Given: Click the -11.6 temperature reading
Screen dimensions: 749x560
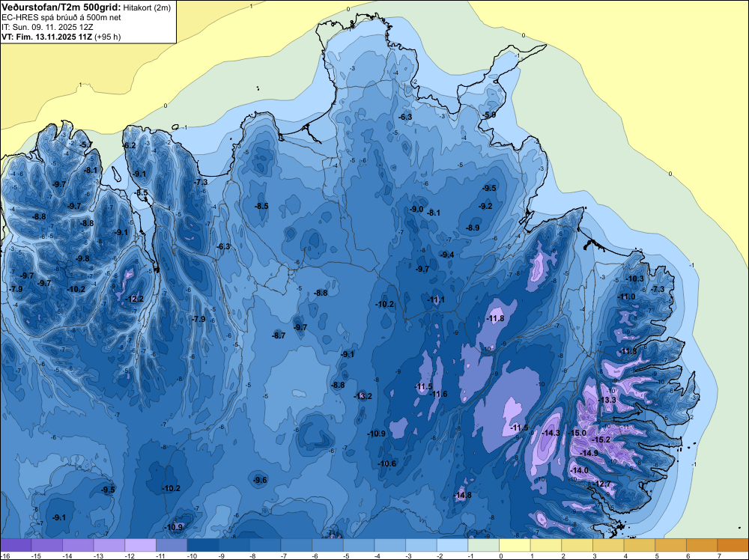Looking at the screenshot, I should click(438, 394).
